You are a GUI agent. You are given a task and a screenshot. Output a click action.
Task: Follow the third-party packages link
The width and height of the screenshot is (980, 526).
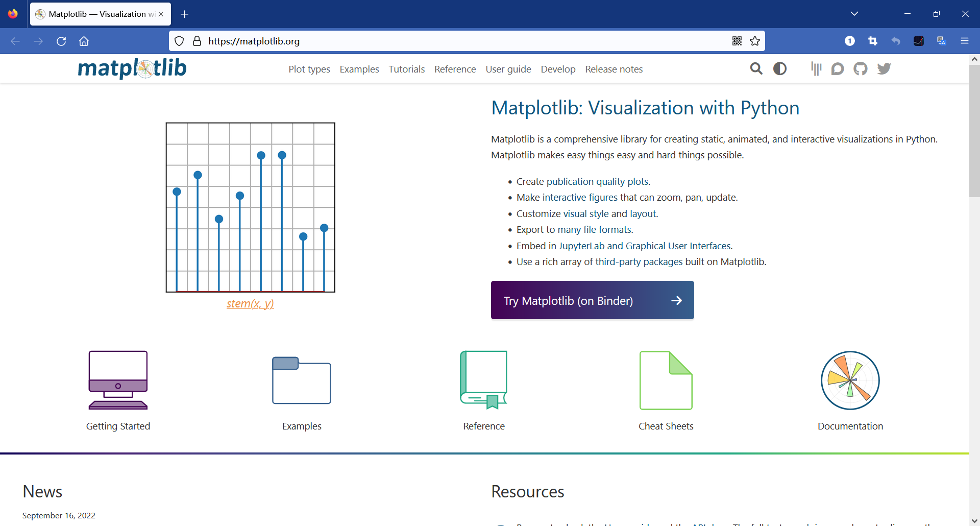click(x=639, y=262)
